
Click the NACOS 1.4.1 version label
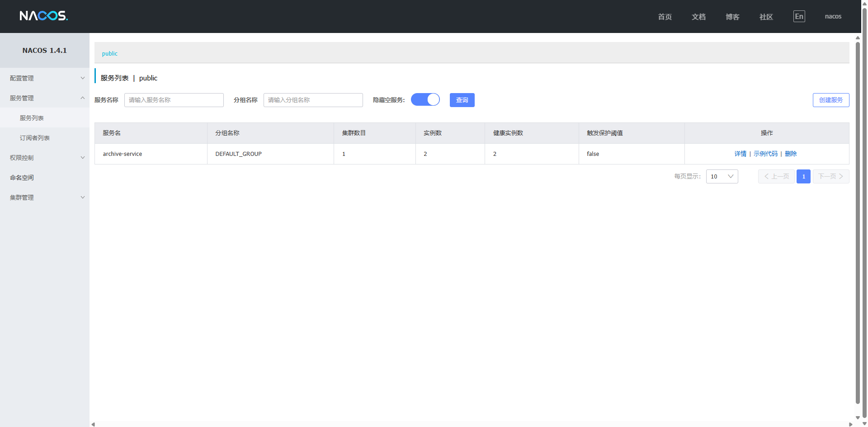(x=45, y=51)
